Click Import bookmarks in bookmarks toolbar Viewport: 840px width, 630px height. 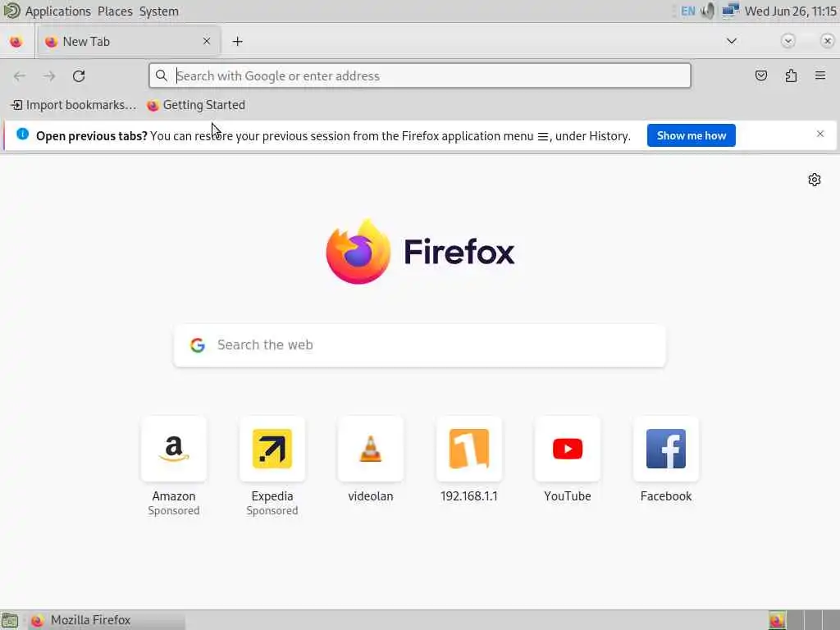74,105
